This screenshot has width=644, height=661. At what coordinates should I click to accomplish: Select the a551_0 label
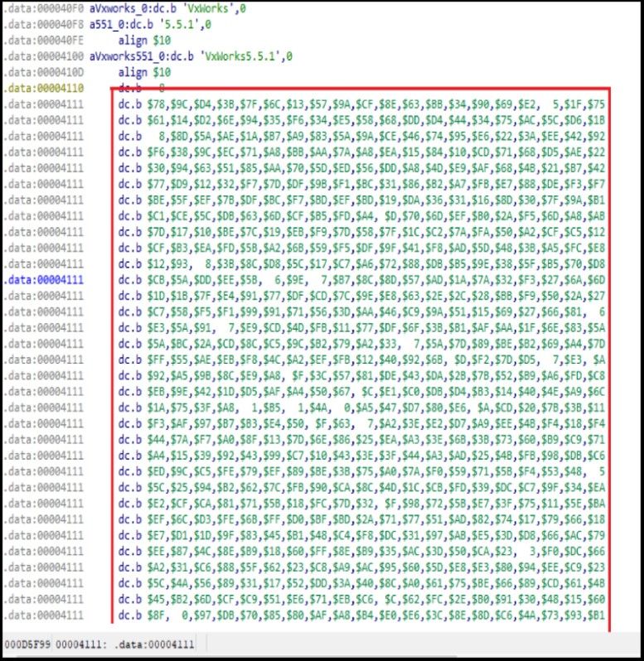pos(107,25)
